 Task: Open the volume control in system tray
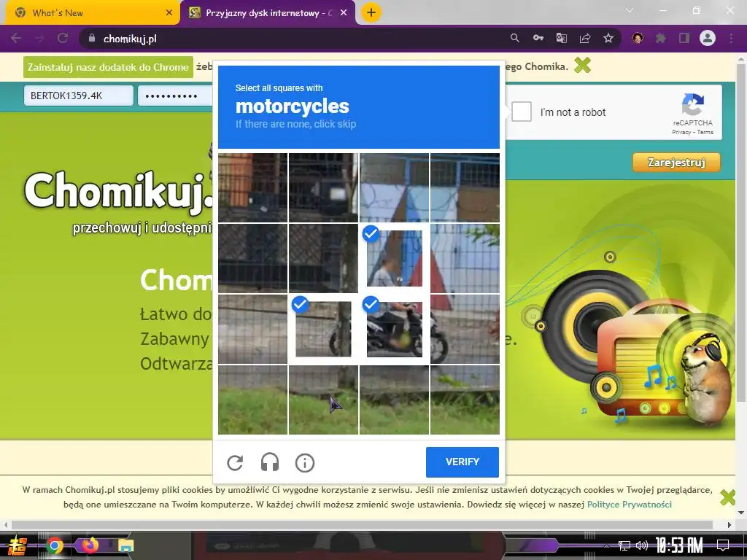click(x=642, y=545)
